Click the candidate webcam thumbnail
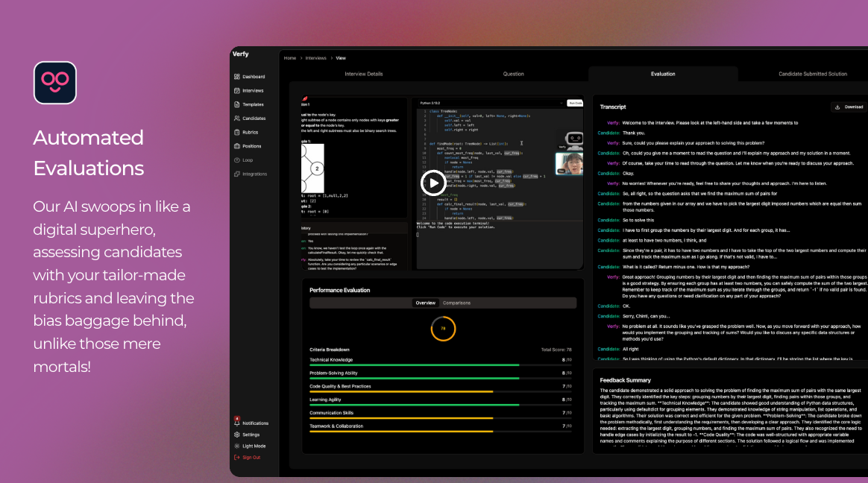Viewport: 868px width, 483px height. (x=569, y=164)
